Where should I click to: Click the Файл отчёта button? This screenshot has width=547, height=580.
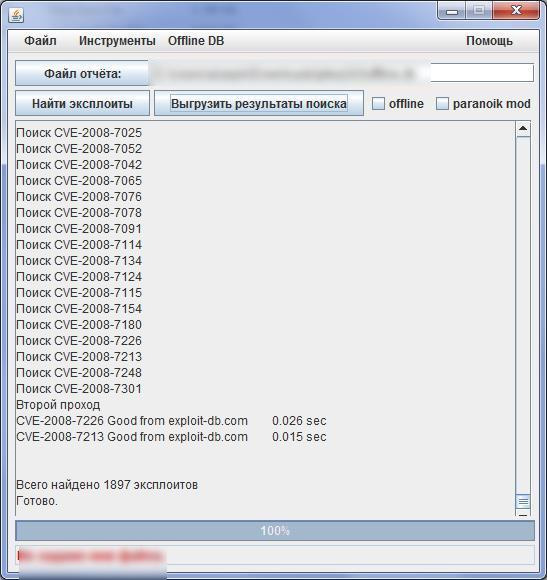tap(82, 73)
